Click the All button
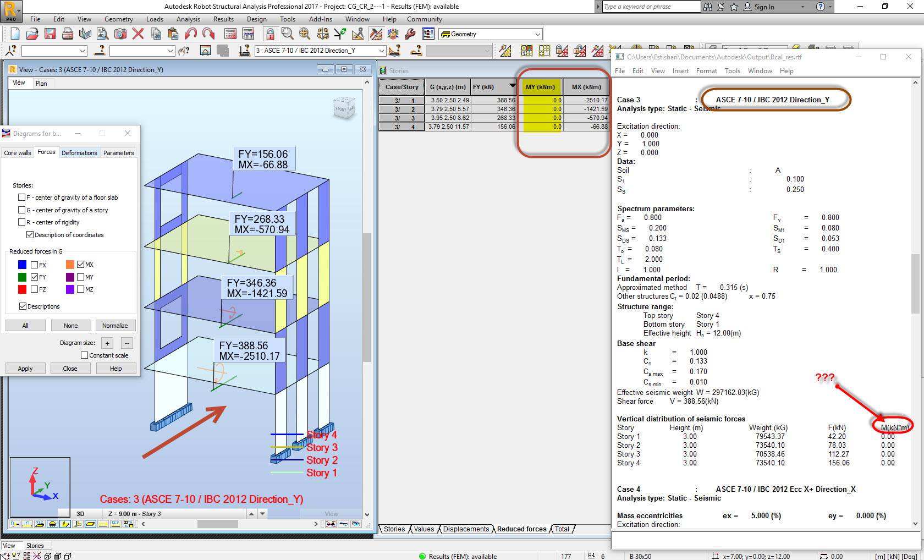This screenshot has height=560, width=924. click(25, 326)
